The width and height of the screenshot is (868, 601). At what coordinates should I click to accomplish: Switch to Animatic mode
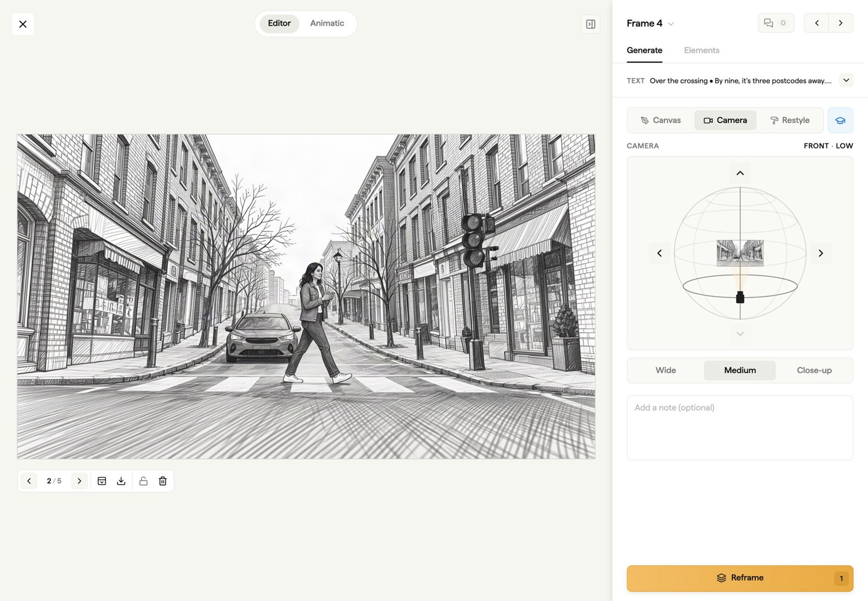click(x=327, y=24)
